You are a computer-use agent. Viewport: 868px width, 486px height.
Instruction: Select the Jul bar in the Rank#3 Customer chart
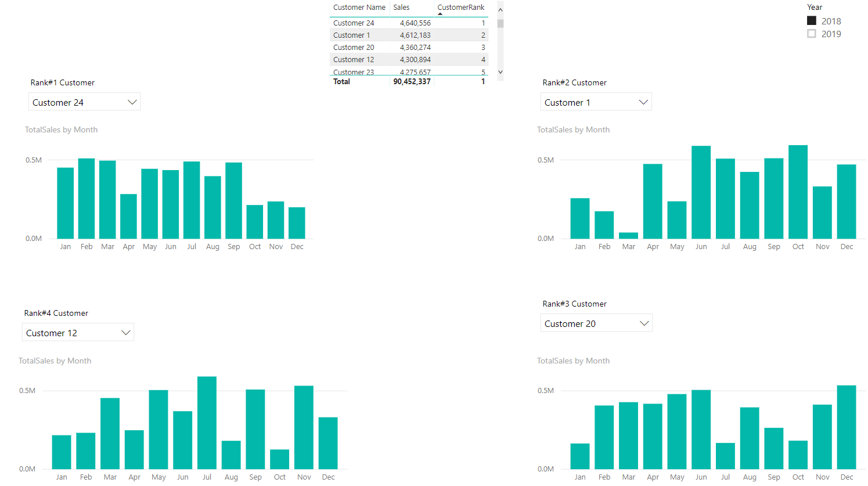point(726,456)
